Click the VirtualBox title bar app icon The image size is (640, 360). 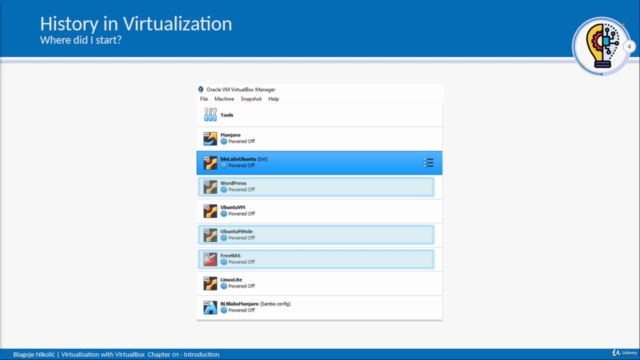tap(201, 89)
